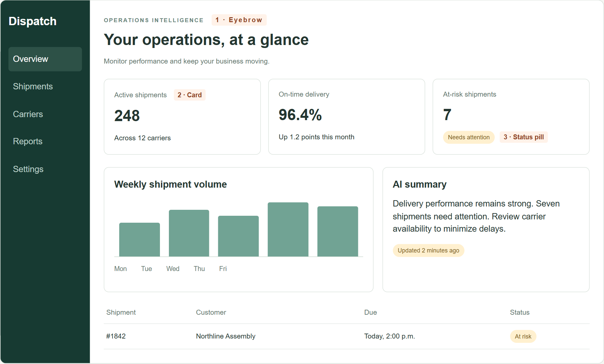
Task: Click the Active shipments card value 248
Action: [x=127, y=116]
